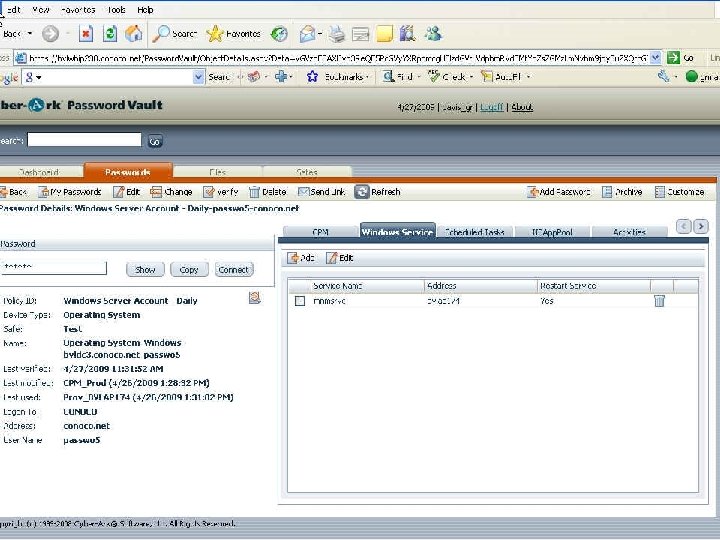Open the Favorites menu

point(78,10)
